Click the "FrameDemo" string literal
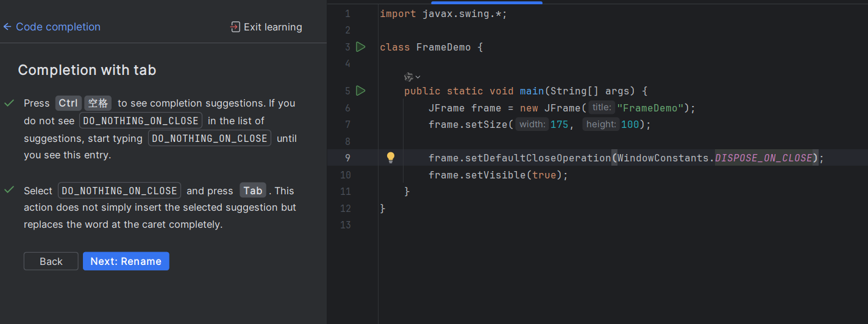 [650, 108]
